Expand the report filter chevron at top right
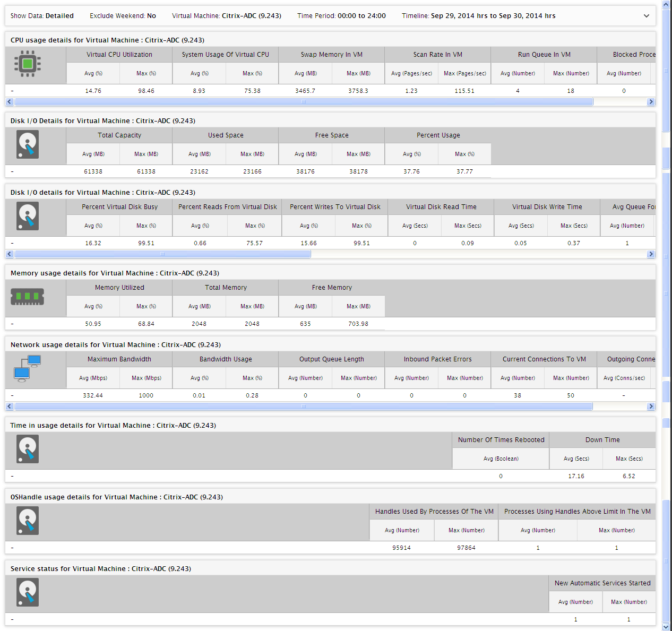Image resolution: width=672 pixels, height=631 pixels. (646, 16)
